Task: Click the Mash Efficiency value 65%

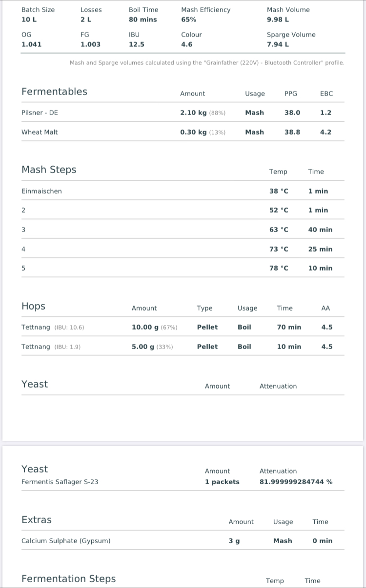Action: tap(189, 20)
